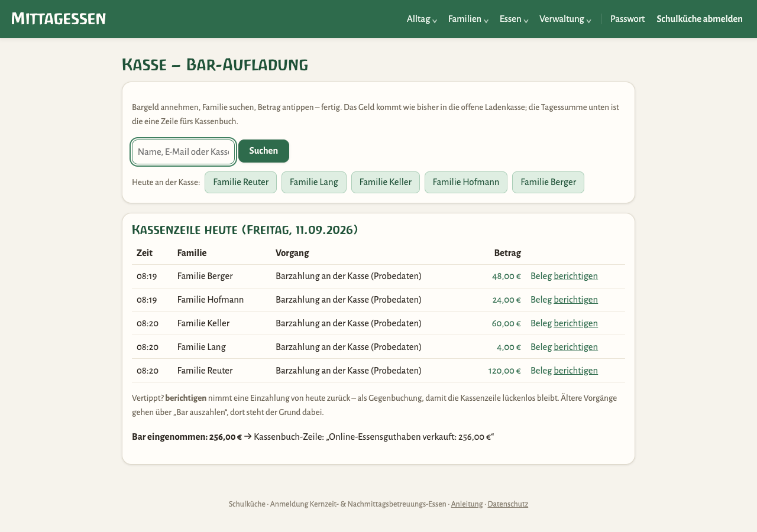This screenshot has width=757, height=532.
Task: Click berichtigen in the Familie Hofmann row
Action: coord(576,300)
